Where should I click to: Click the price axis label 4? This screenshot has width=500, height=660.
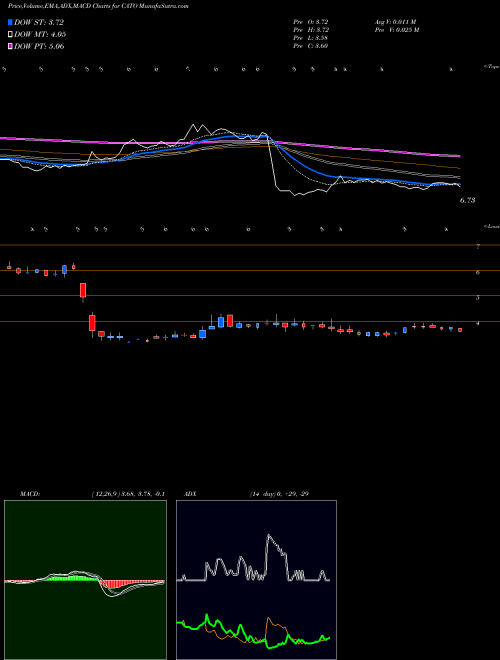(x=478, y=323)
